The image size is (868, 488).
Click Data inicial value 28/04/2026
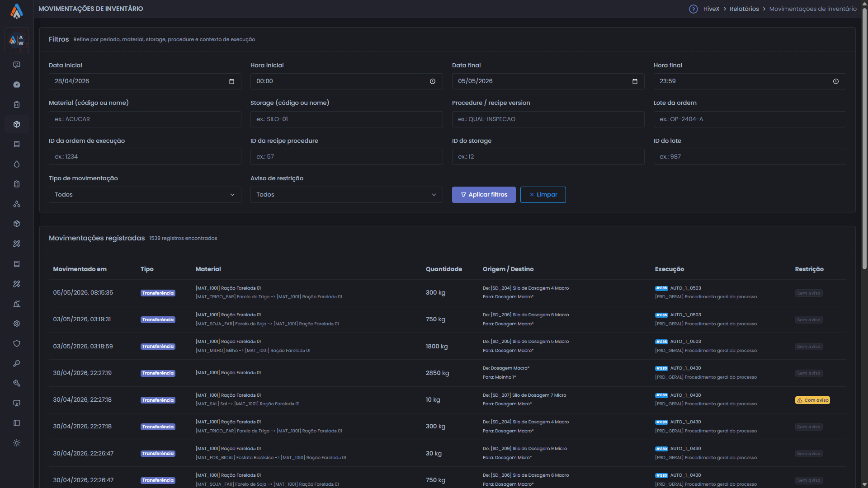pyautogui.click(x=72, y=81)
